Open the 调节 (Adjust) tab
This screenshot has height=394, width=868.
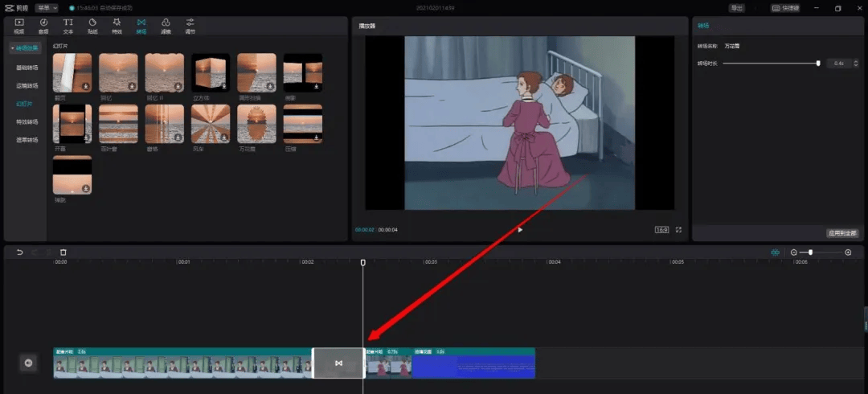pyautogui.click(x=190, y=26)
